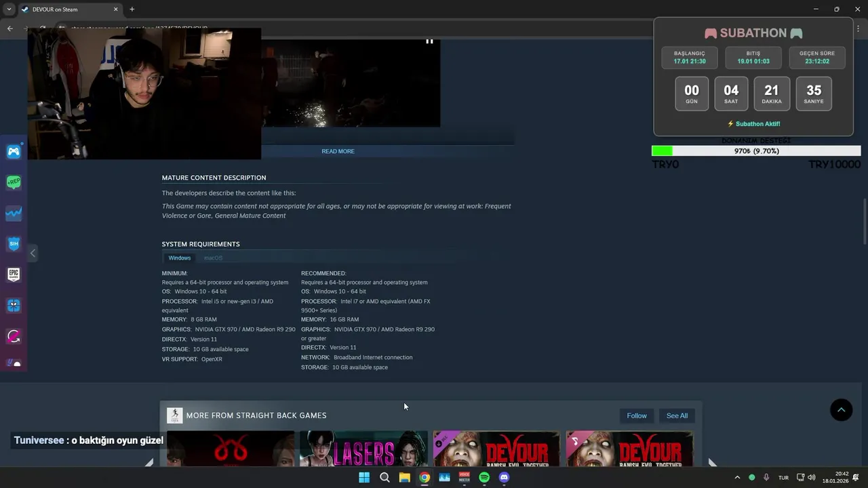Click NETWORK Broadband Internet connection line
This screenshot has width=868, height=488.
[x=357, y=357]
